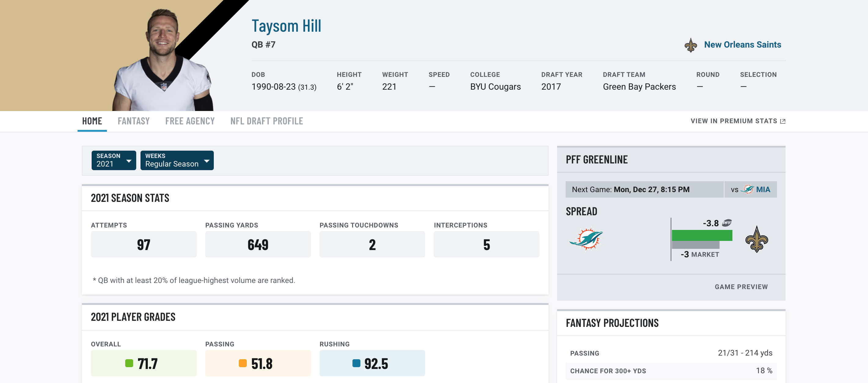Expand the Regular Season weeks dropdown
Screen dimensions: 868x383
coord(176,161)
